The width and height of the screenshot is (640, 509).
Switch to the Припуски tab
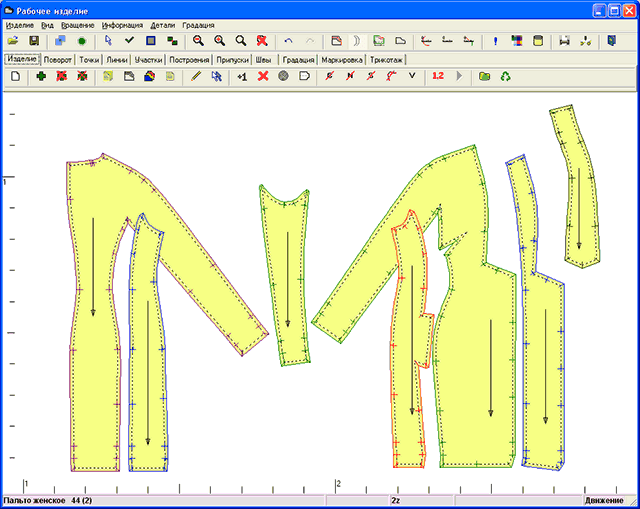pyautogui.click(x=231, y=60)
